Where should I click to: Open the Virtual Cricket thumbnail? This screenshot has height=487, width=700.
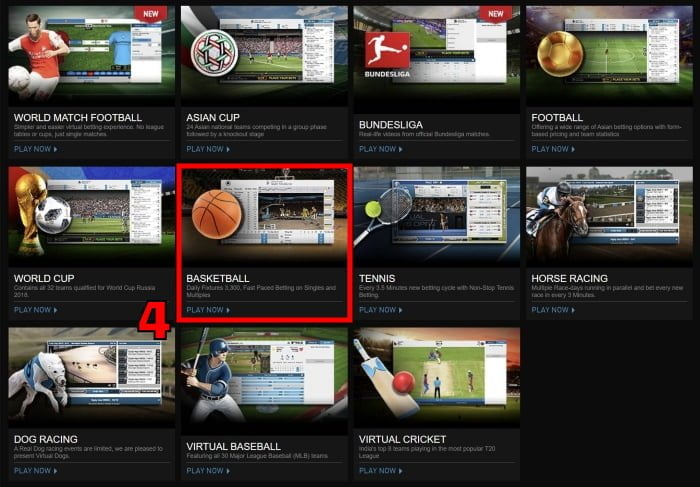[x=437, y=378]
